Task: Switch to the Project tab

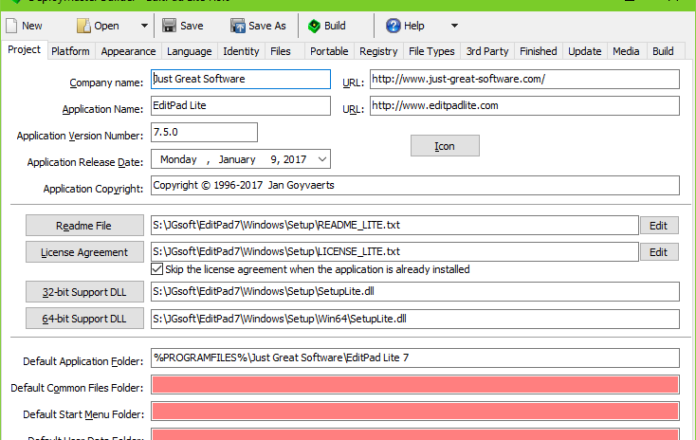Action: click(24, 50)
